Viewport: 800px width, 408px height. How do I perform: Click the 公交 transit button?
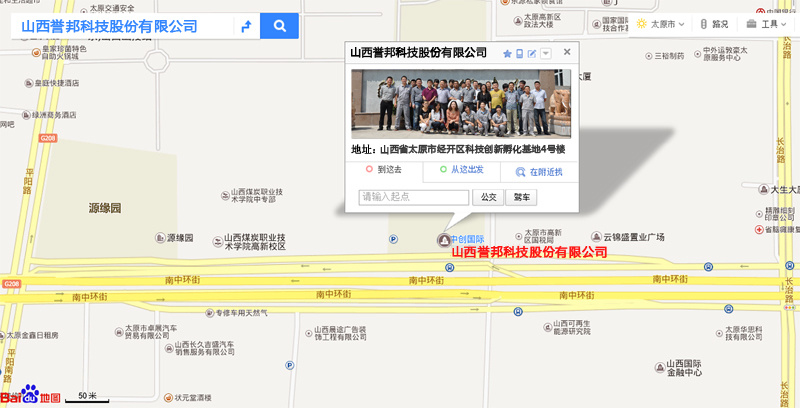[x=488, y=197]
